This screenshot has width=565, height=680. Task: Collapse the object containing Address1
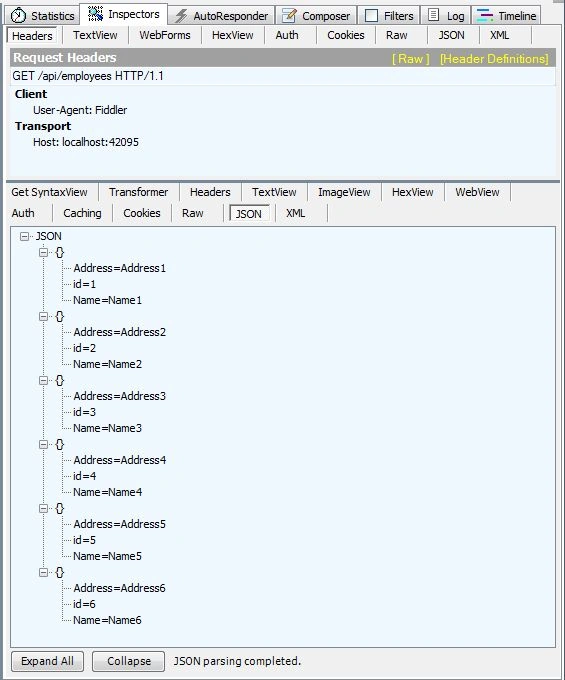point(43,252)
